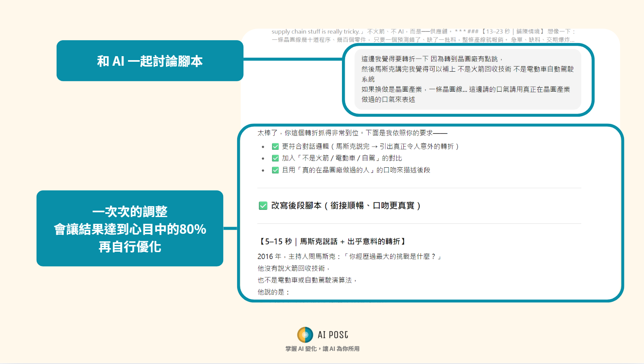Click the bullet text 且用「真的在晶圓廠做過的人」
The width and height of the screenshot is (644, 364).
point(356,170)
